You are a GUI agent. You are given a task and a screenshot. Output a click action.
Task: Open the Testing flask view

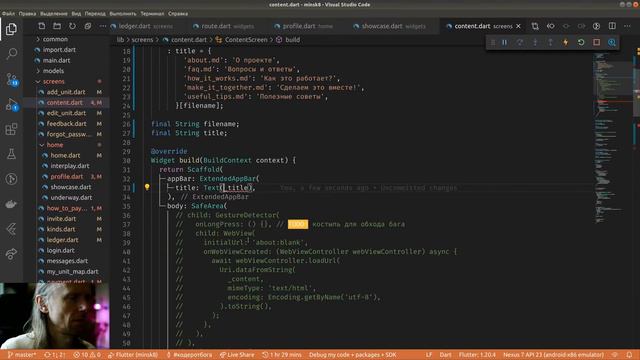click(11, 154)
